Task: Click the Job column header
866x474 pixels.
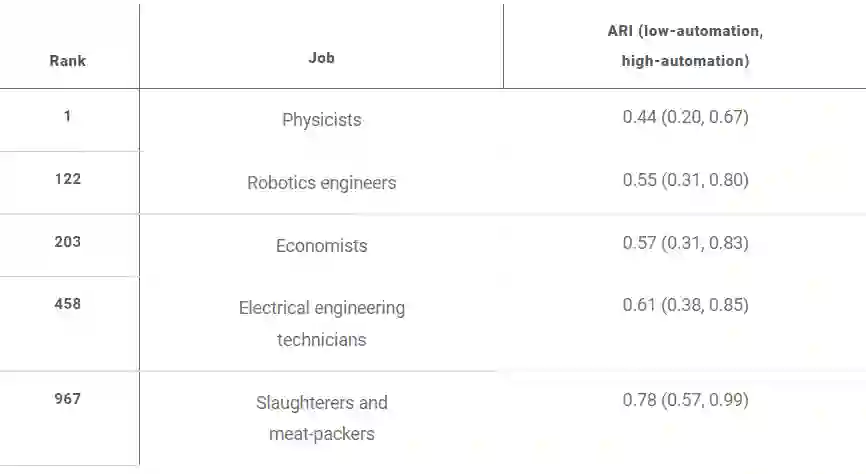Action: point(321,58)
